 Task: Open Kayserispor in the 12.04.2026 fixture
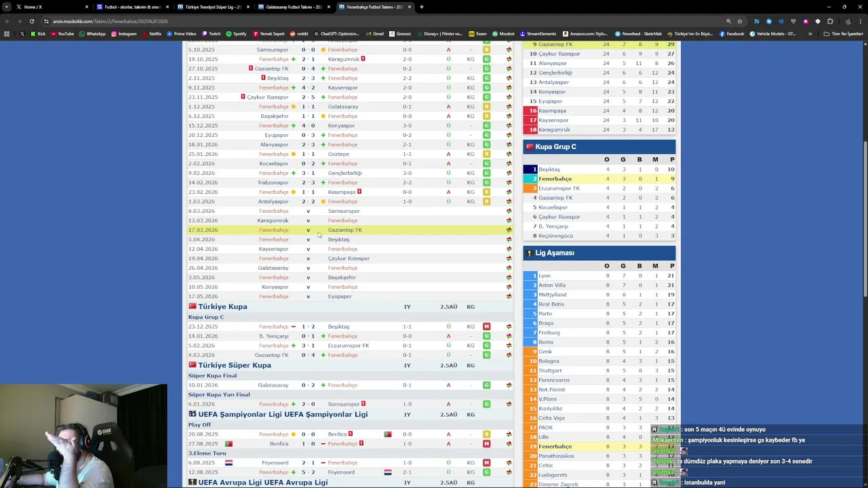pos(273,249)
